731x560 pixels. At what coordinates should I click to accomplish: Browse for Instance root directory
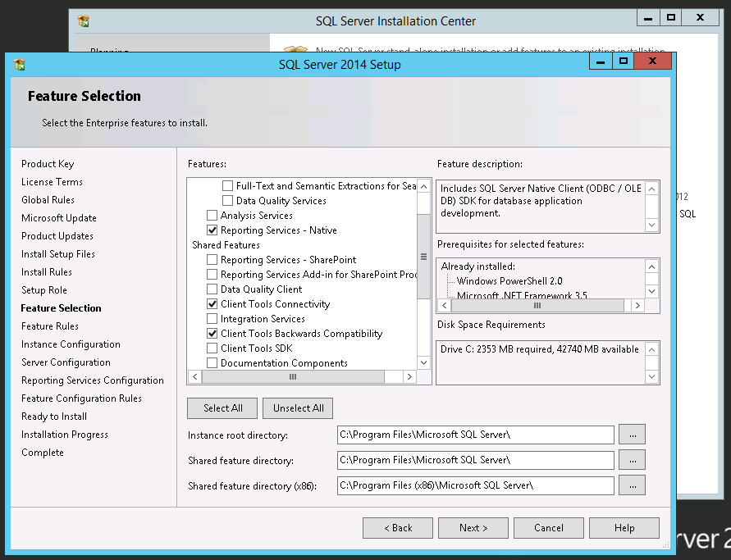[633, 435]
